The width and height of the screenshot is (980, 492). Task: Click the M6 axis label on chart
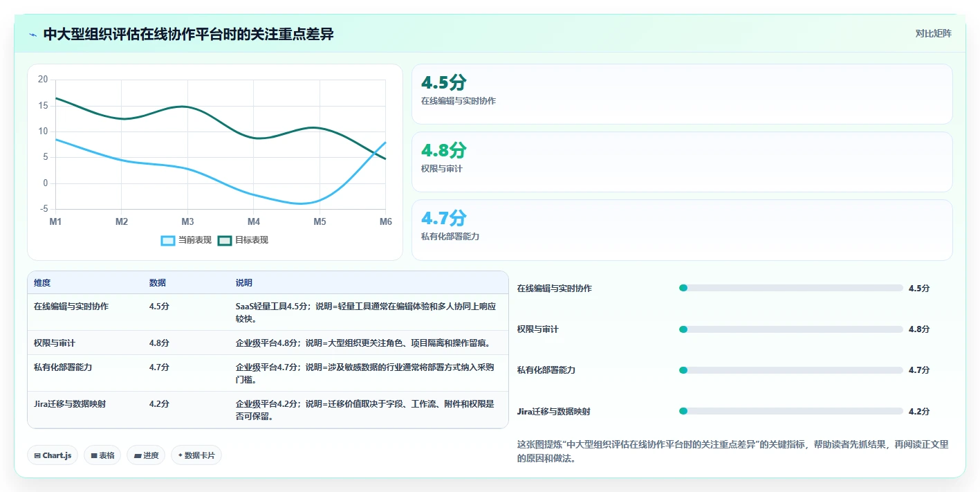tap(385, 221)
